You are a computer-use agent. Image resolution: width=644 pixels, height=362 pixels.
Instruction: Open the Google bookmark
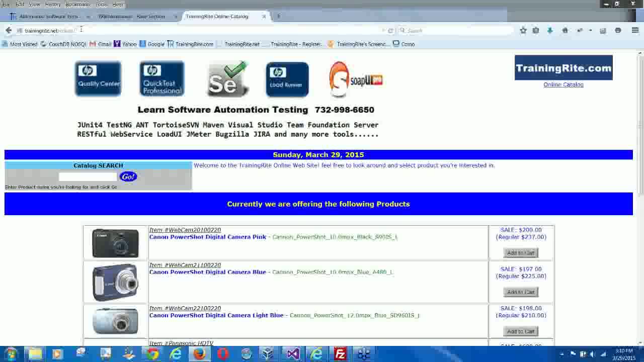click(x=152, y=44)
